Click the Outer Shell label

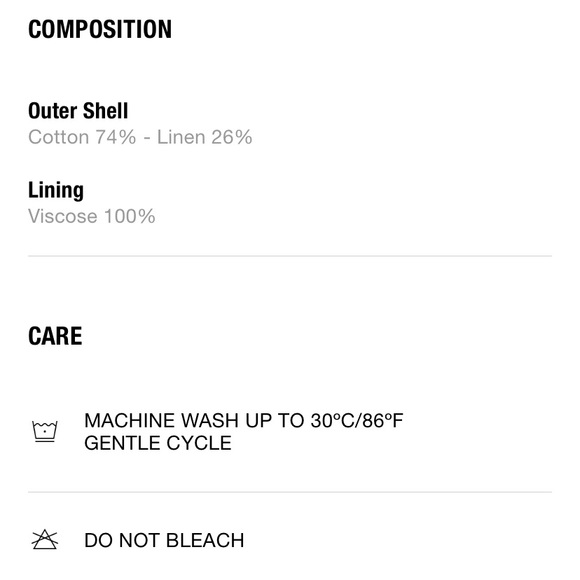point(78,111)
